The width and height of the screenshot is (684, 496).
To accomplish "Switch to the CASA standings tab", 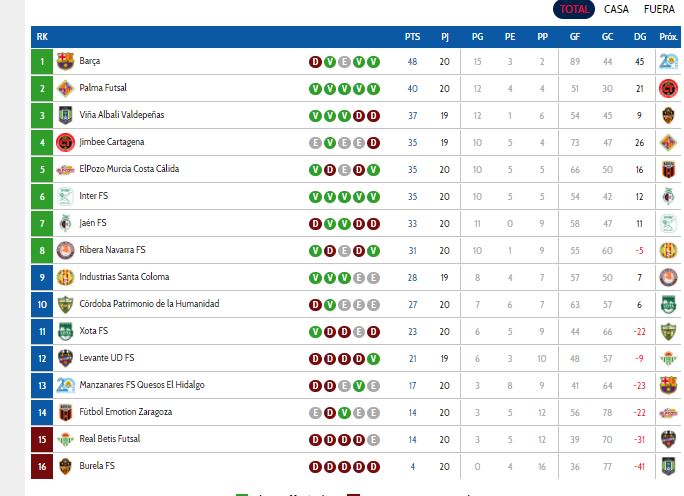I will (x=616, y=9).
